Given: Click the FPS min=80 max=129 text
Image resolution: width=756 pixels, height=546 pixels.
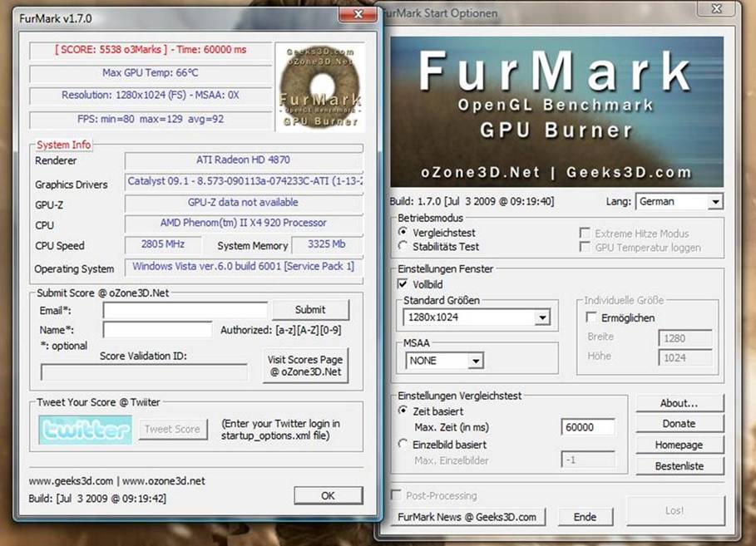Looking at the screenshot, I should tap(151, 119).
